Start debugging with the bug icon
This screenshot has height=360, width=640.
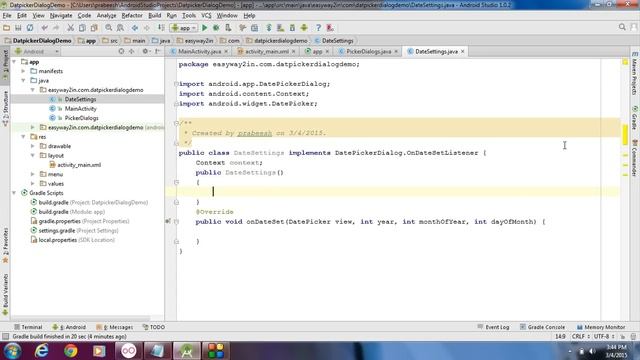coord(216,28)
